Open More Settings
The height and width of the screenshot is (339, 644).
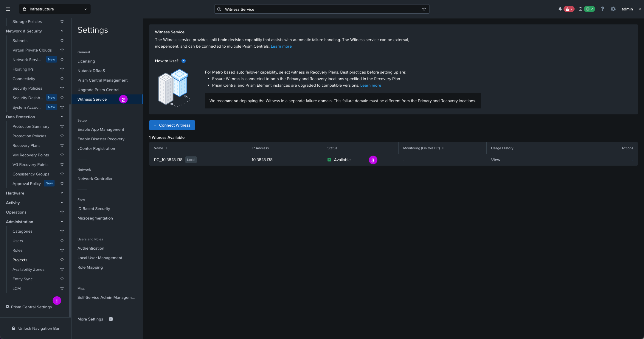pos(90,319)
